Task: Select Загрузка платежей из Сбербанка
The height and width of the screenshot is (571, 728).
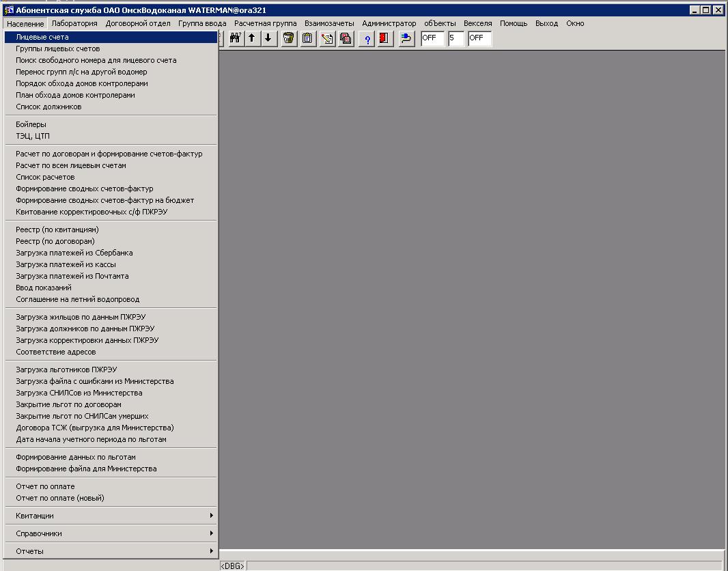Action: [x=74, y=253]
